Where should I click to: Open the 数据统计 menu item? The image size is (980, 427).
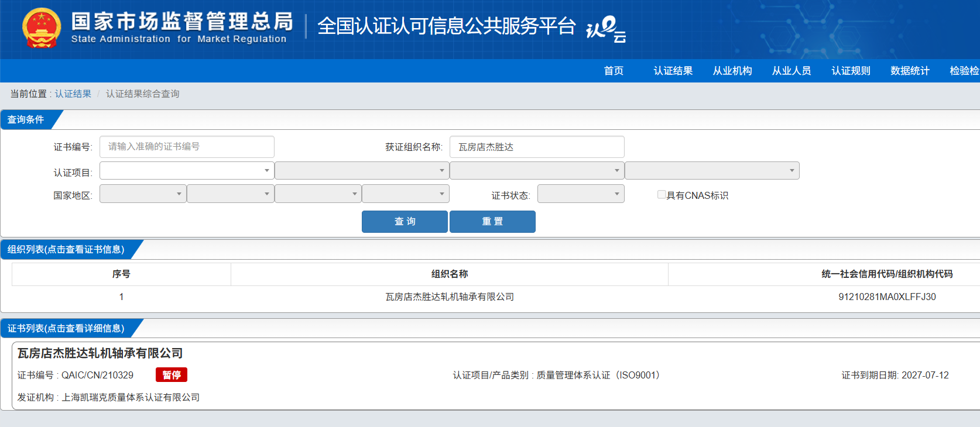click(910, 71)
